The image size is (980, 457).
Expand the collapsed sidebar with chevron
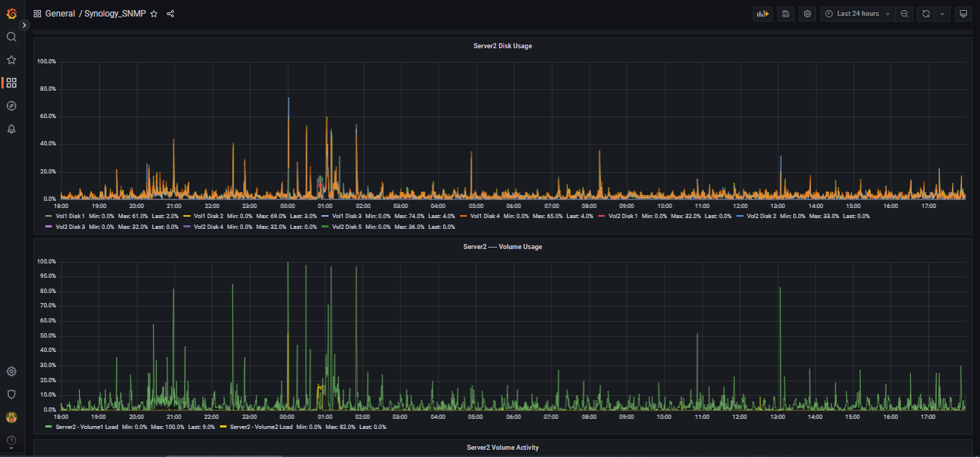tap(24, 25)
